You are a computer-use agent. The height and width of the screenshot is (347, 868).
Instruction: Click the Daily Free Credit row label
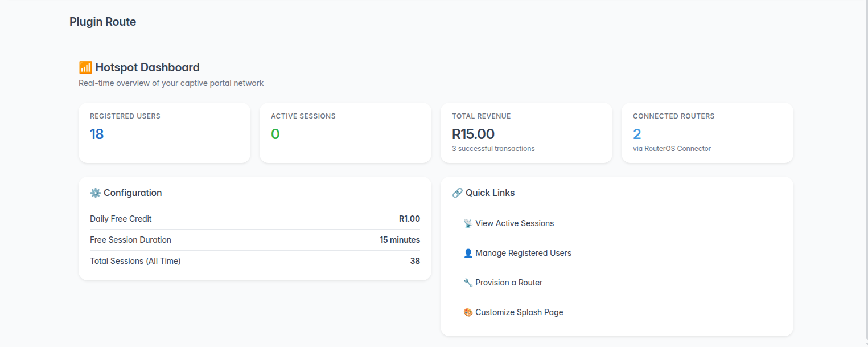click(x=121, y=219)
